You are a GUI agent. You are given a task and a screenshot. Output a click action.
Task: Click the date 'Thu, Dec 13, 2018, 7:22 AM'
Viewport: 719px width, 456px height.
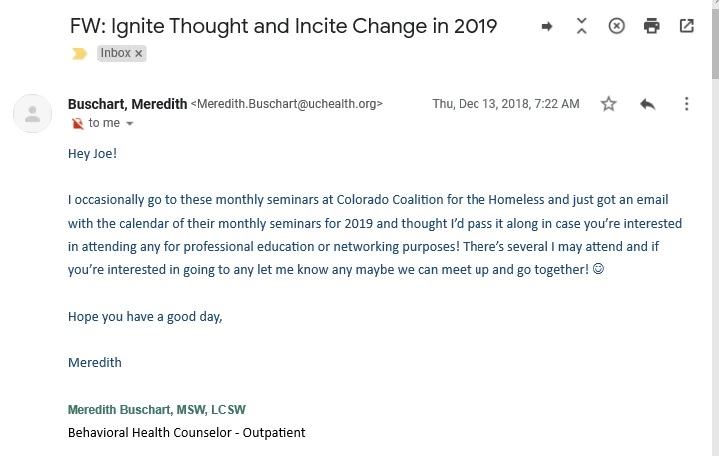click(505, 104)
